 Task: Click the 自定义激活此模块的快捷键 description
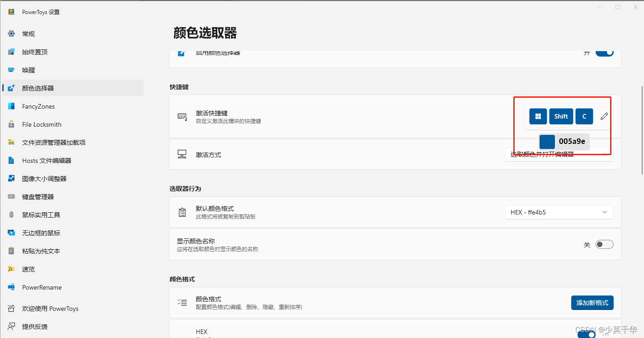[228, 121]
